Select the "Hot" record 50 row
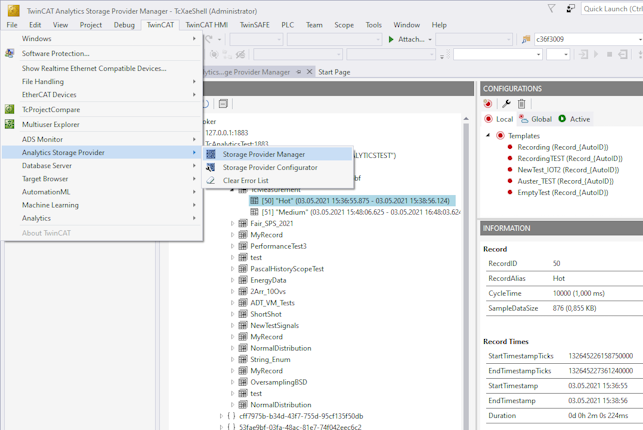The image size is (643, 430). coord(352,201)
